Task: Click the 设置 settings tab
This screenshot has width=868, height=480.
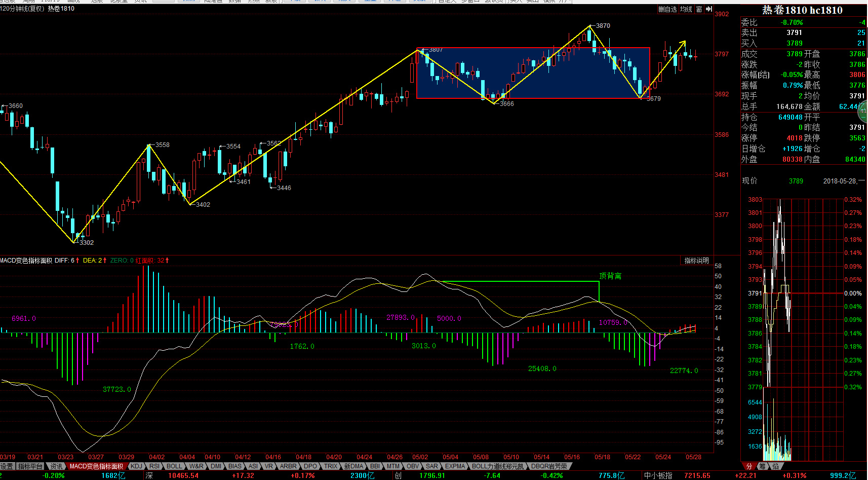Action: pyautogui.click(x=7, y=466)
